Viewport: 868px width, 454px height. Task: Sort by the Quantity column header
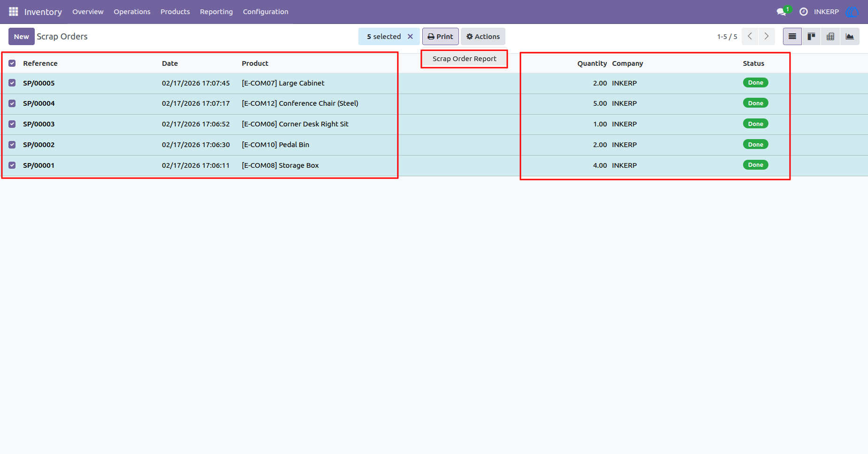592,63
